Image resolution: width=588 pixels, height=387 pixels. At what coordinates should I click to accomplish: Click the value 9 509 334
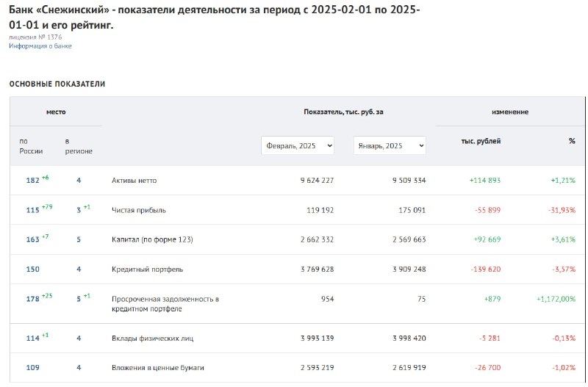pos(409,180)
